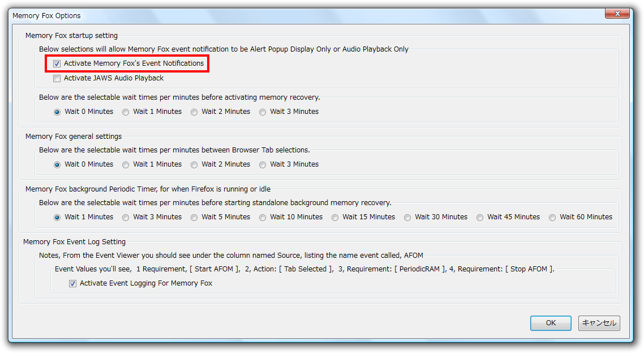
Task: Click the 'Memory Fox general settings' group label
Action: pos(74,136)
